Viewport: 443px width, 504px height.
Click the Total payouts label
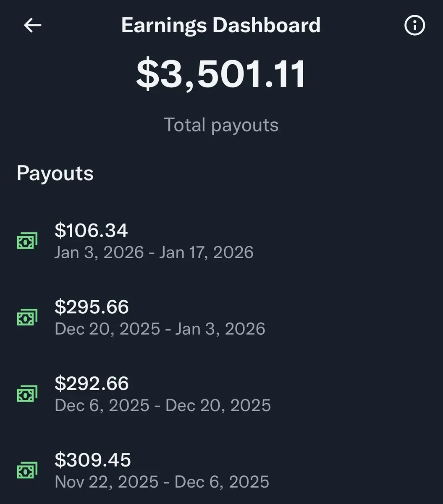pos(221,125)
